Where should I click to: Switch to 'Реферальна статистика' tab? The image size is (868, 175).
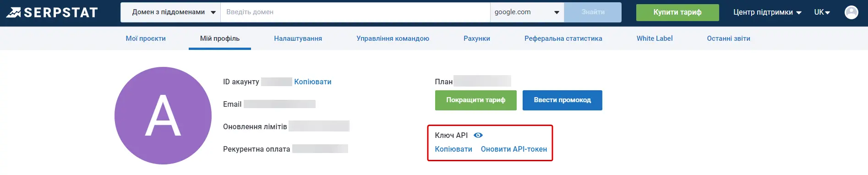(x=563, y=38)
